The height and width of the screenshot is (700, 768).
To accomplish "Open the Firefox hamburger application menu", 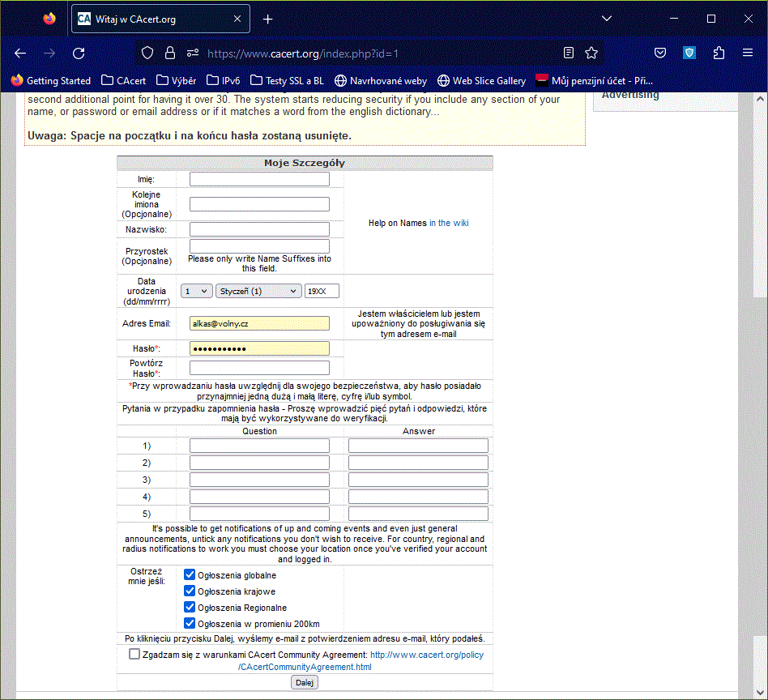I will 748,53.
